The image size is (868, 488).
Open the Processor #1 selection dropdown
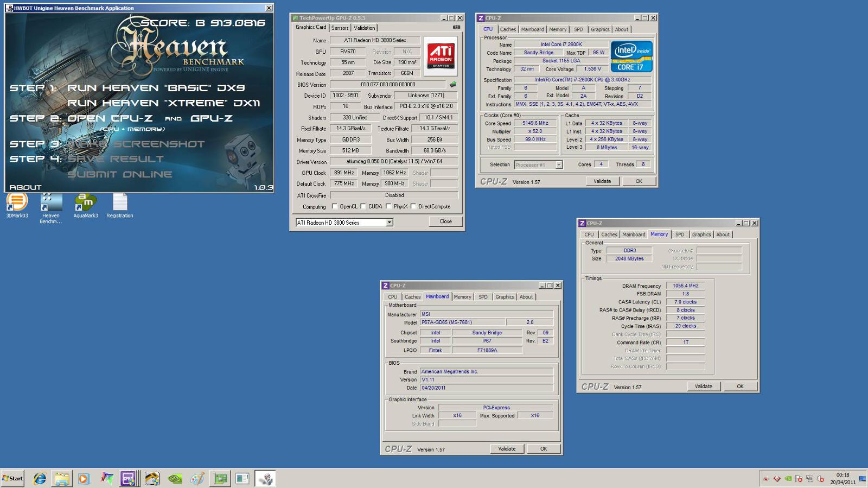pos(559,165)
